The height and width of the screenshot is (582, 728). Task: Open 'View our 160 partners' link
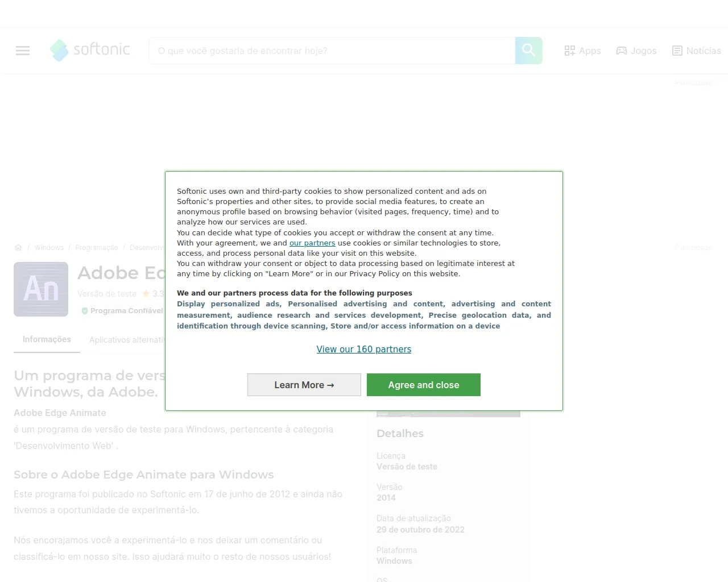tap(364, 349)
